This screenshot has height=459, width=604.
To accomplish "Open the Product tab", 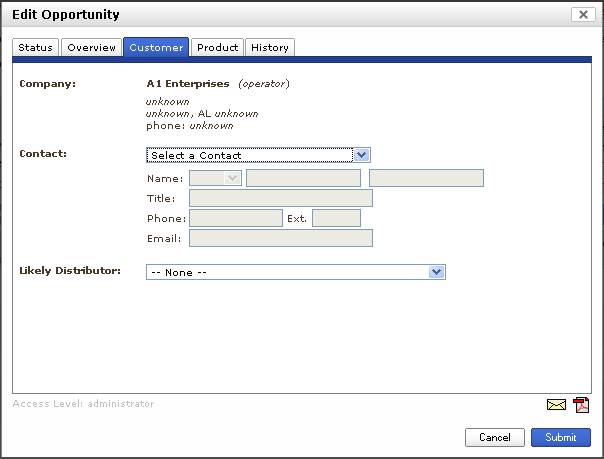I will [x=217, y=47].
